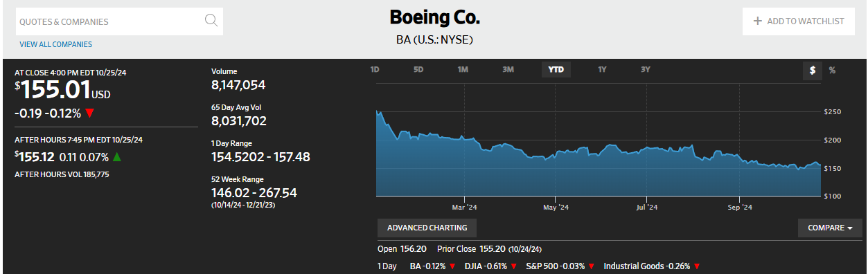Switch chart to dollar price mode
Image resolution: width=868 pixels, height=274 pixels.
(812, 70)
